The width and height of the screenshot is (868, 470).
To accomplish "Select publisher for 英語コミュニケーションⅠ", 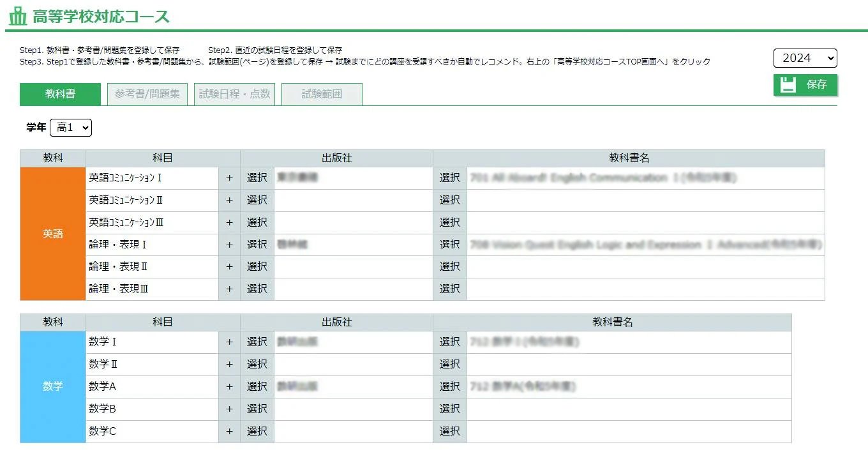I will coord(257,178).
